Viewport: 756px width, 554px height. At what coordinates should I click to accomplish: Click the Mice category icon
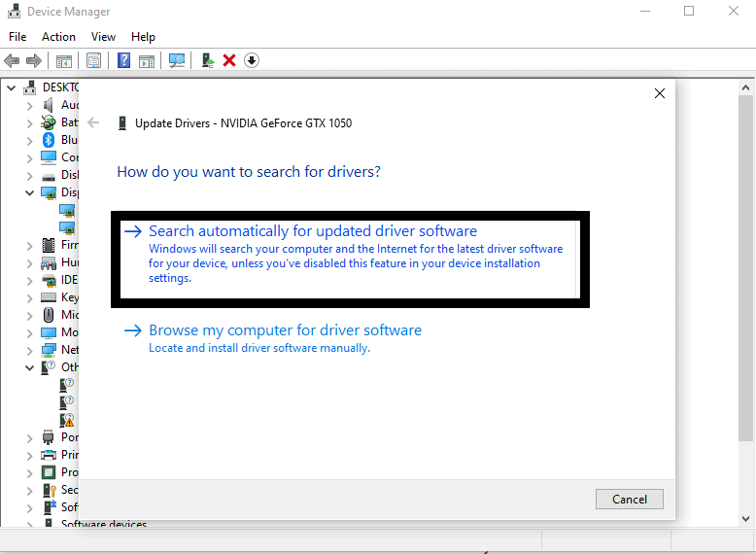pyautogui.click(x=49, y=315)
